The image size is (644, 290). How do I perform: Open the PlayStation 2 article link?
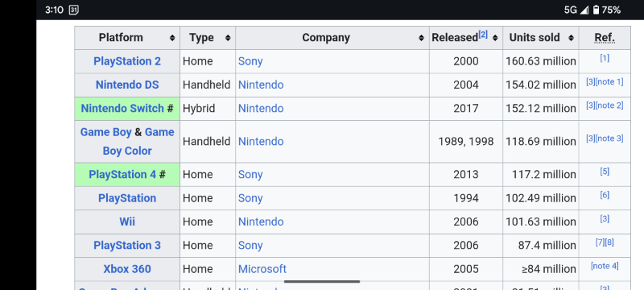coord(127,61)
